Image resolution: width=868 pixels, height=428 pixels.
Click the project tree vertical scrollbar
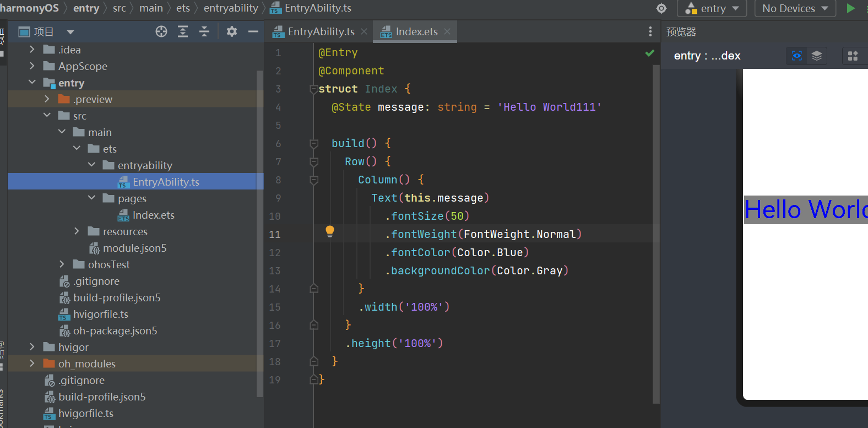point(260,234)
